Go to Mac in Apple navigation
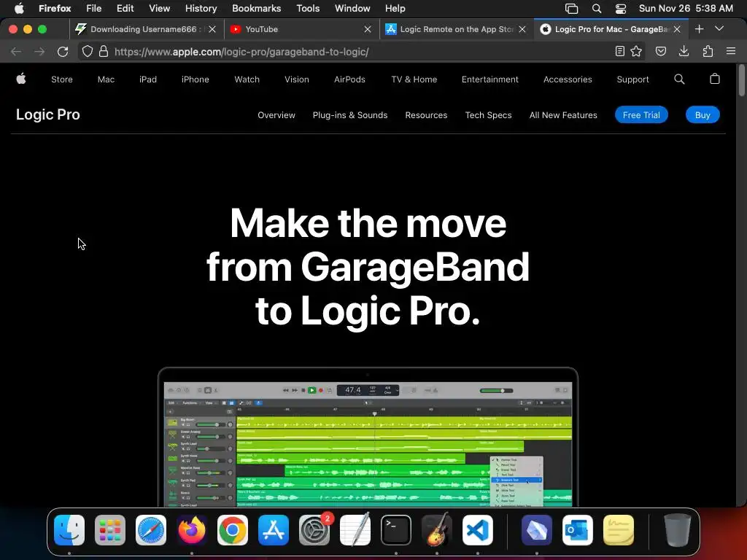The height and width of the screenshot is (560, 747). 106,79
